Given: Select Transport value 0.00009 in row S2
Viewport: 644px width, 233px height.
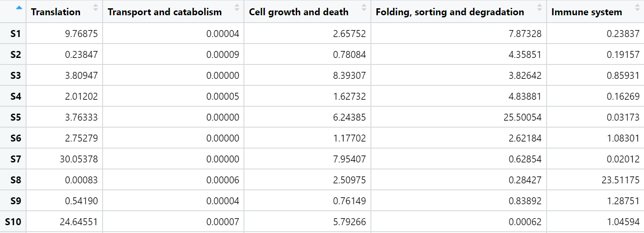Looking at the screenshot, I should pyautogui.click(x=223, y=54).
